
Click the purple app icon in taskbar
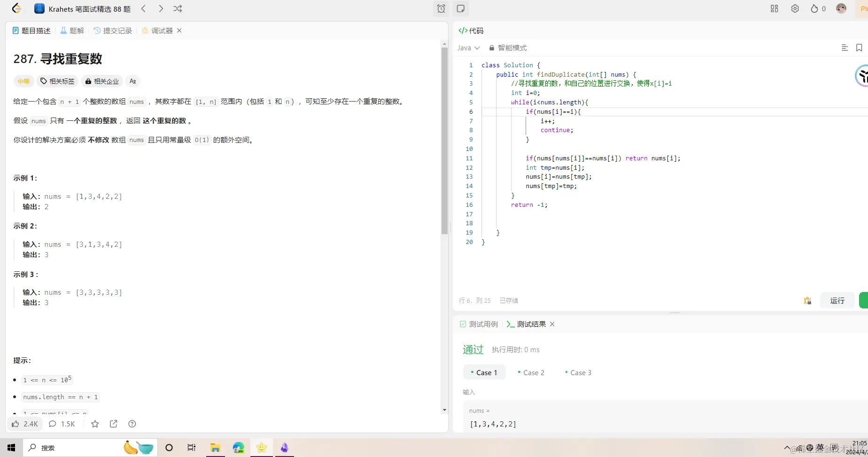(x=285, y=448)
